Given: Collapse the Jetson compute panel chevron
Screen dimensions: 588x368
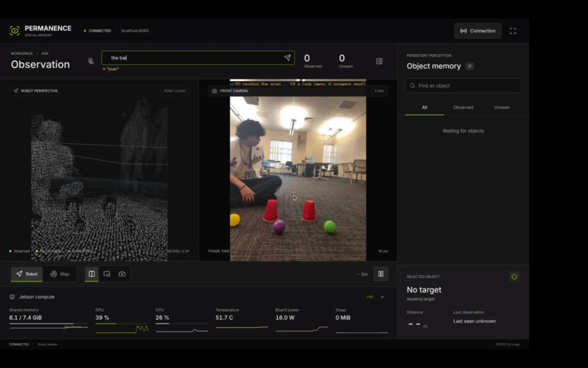Looking at the screenshot, I should 382,296.
